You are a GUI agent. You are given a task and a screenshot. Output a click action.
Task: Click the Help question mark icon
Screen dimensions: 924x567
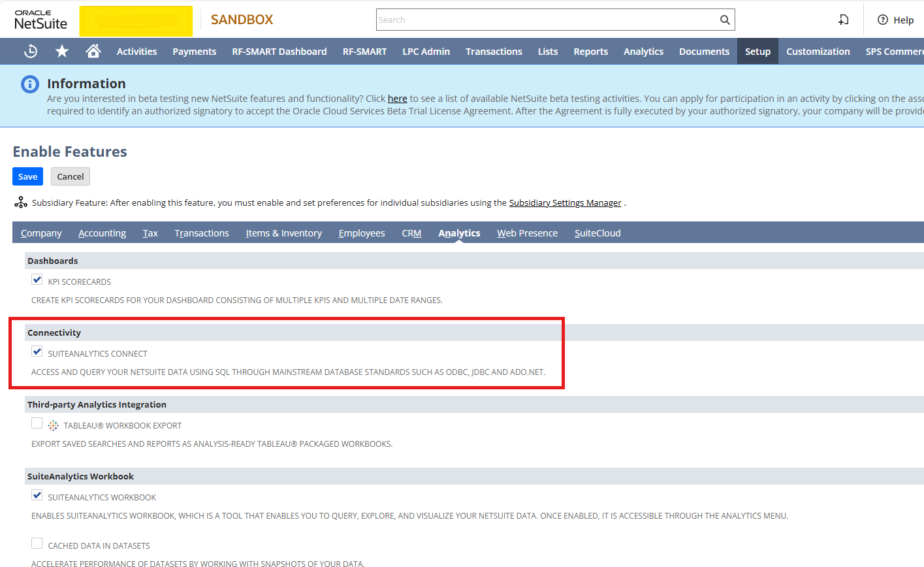(x=883, y=20)
